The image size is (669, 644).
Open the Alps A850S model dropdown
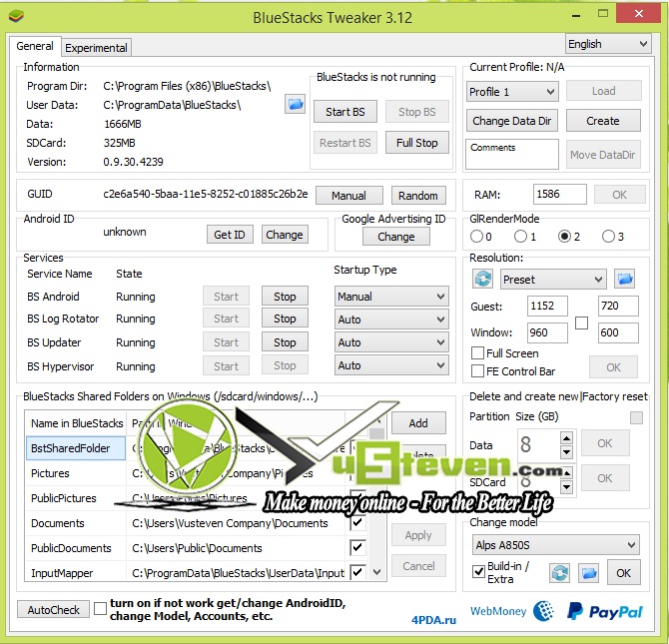[x=556, y=545]
